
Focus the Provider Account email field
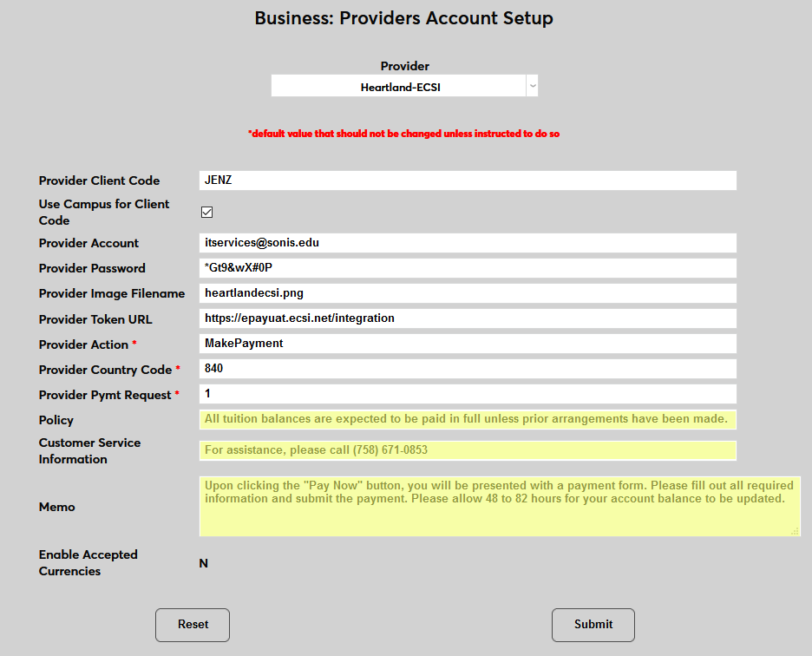point(468,243)
